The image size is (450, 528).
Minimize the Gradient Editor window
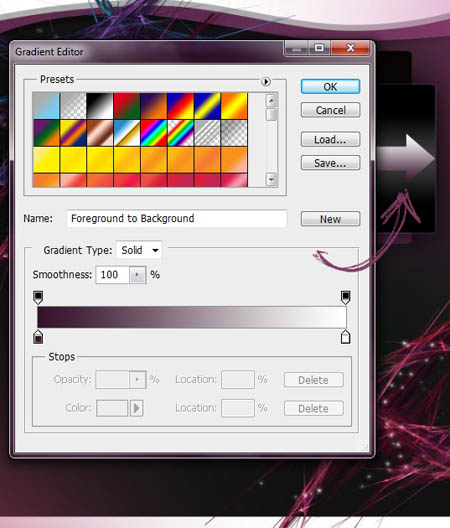click(x=297, y=48)
